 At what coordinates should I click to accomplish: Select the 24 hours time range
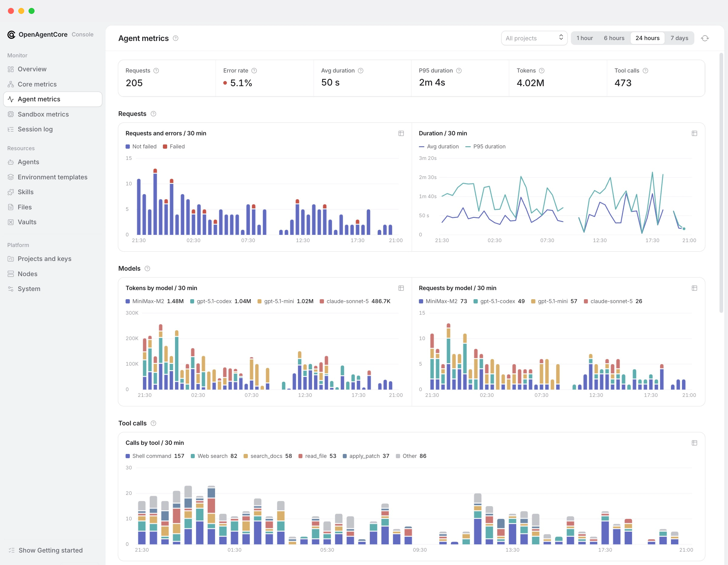[x=647, y=38]
